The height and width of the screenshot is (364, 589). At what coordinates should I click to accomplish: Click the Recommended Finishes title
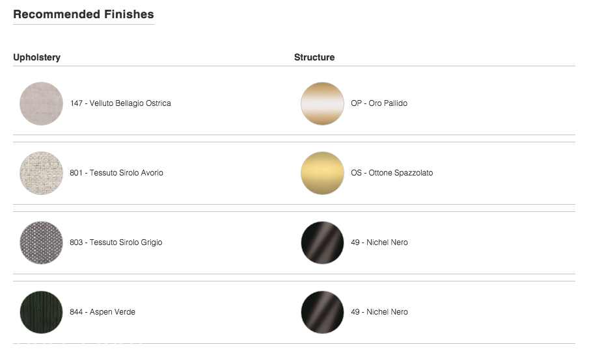(x=83, y=14)
